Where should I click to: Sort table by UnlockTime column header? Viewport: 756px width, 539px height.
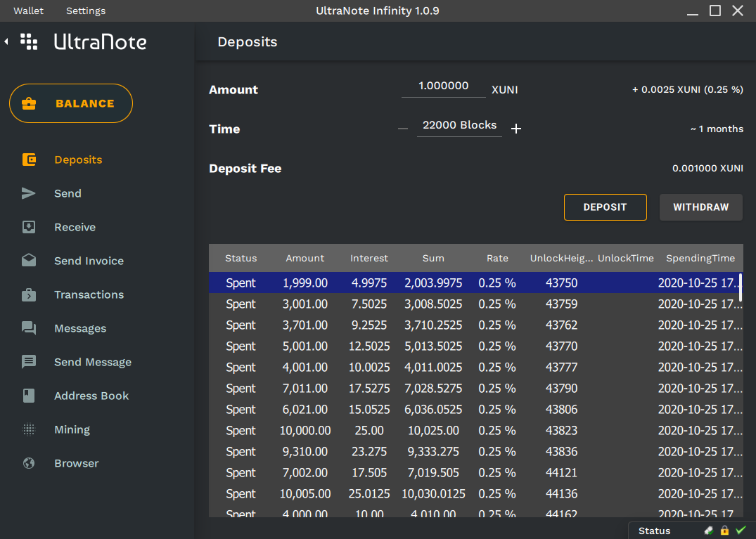click(625, 258)
